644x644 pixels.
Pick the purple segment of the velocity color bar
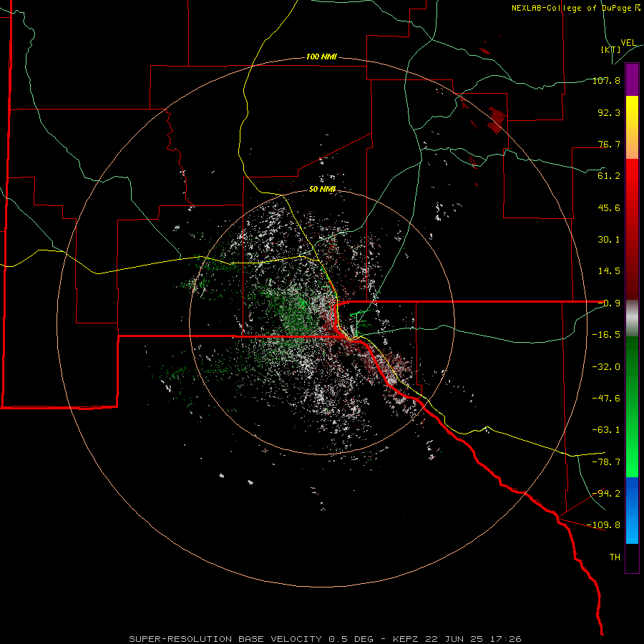[632, 79]
